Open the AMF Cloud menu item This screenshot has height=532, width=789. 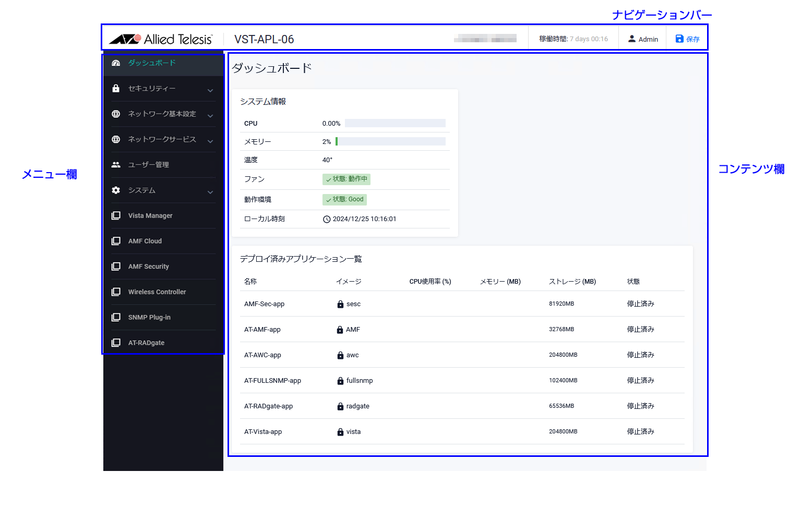pos(145,241)
